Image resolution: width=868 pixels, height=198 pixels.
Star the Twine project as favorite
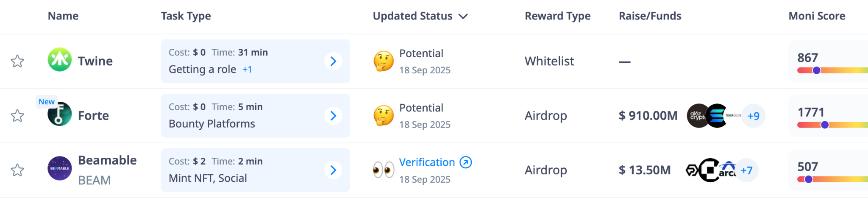point(17,61)
